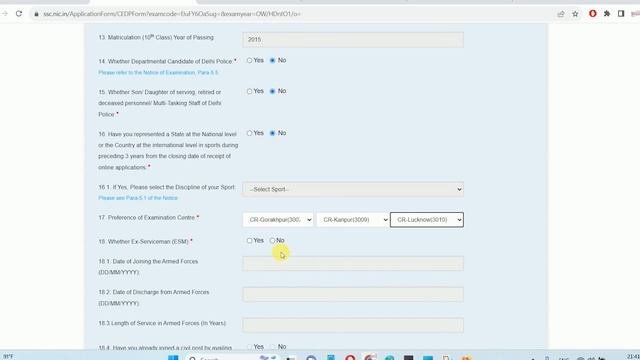The image size is (640, 360).
Task: Open the CR-Kanpur(3009) centre dropdown
Action: pyautogui.click(x=353, y=220)
